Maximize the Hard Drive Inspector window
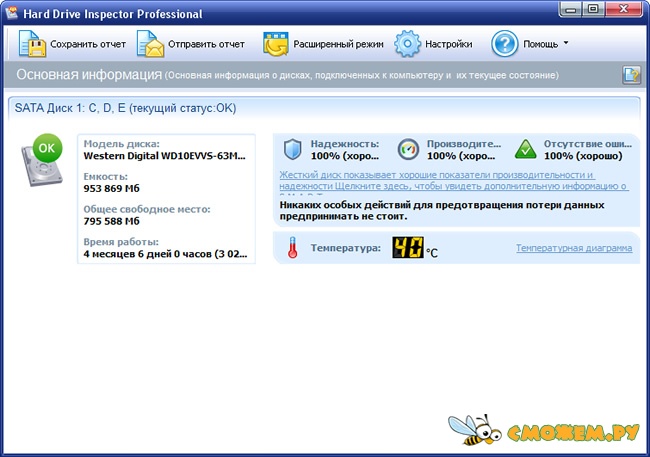 click(594, 9)
